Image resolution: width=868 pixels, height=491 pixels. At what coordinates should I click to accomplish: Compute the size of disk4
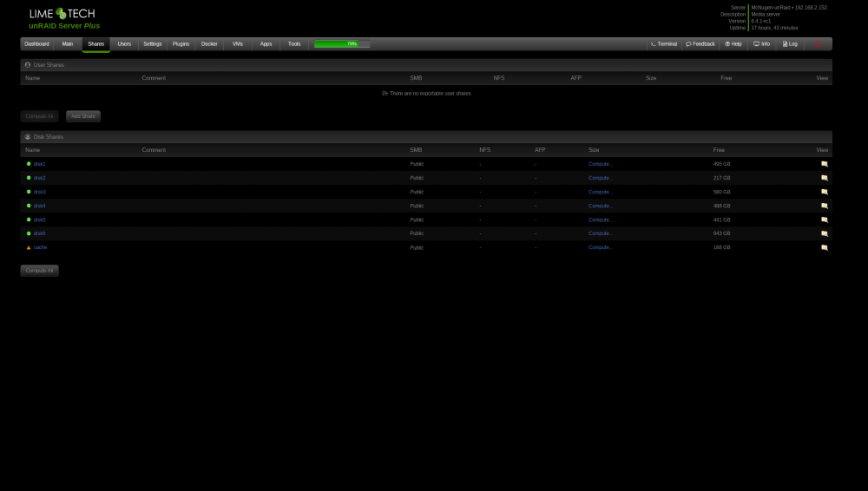(x=600, y=206)
